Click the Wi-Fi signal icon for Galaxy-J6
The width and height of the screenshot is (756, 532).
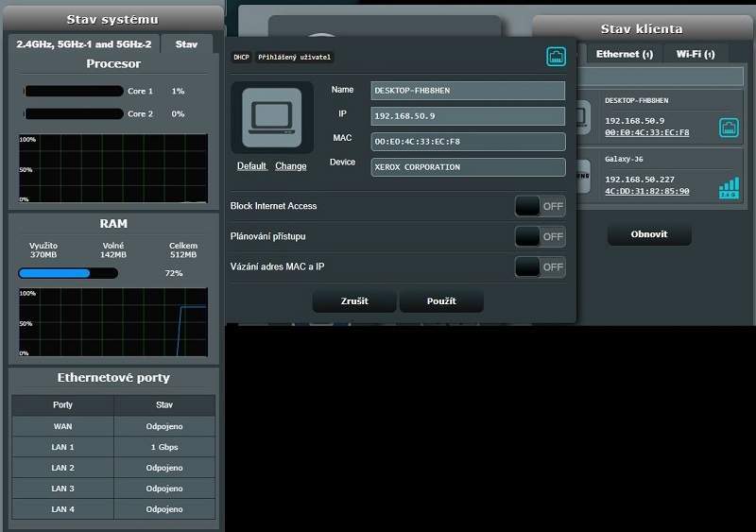click(728, 188)
